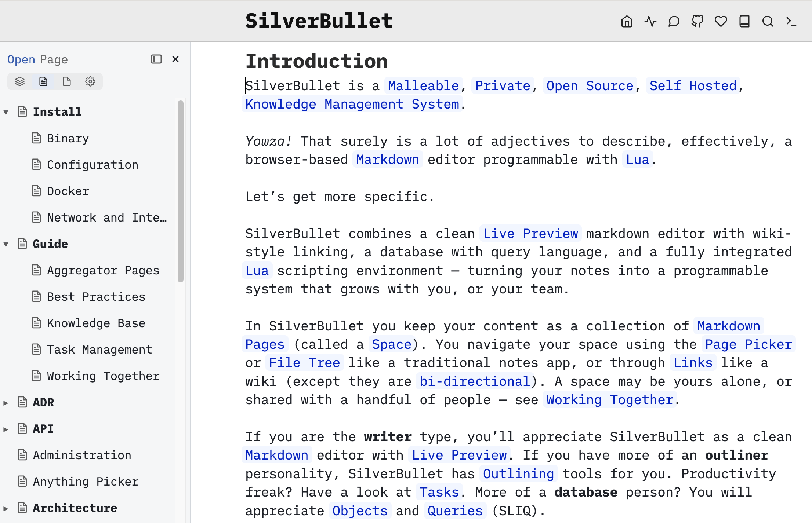Open the command prompt terminal icon
This screenshot has width=812, height=523.
pyautogui.click(x=791, y=21)
